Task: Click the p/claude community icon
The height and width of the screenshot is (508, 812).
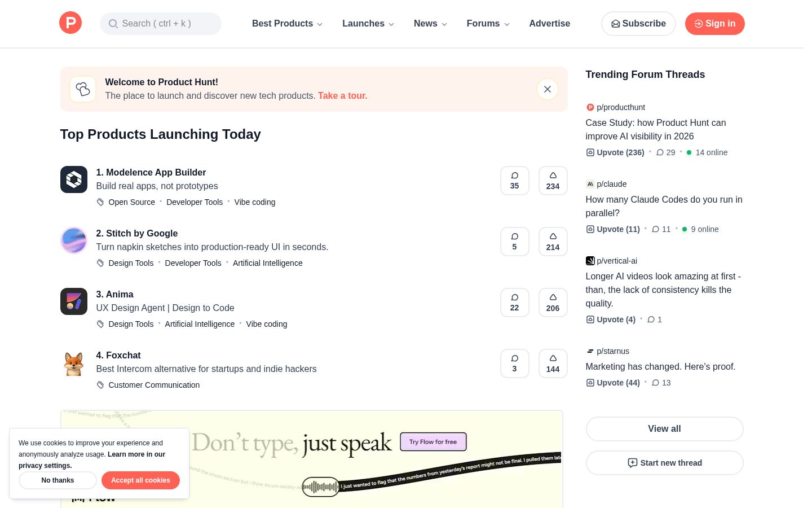Action: point(590,184)
